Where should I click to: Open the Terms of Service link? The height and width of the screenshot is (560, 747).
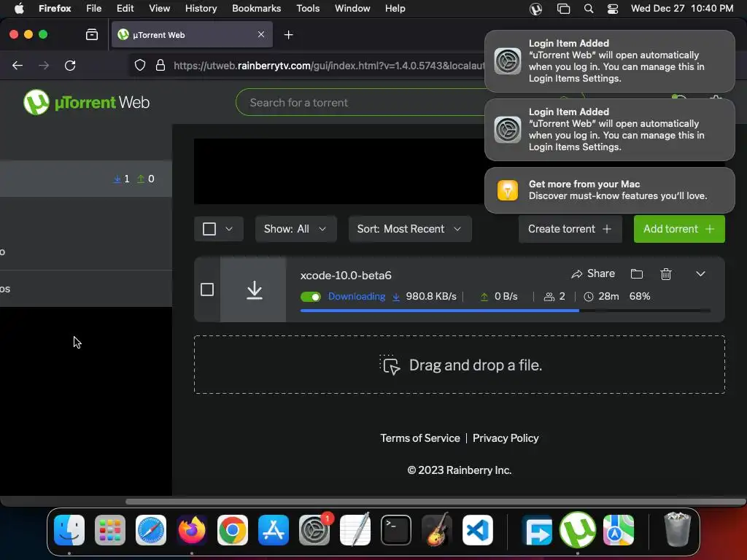click(x=420, y=438)
